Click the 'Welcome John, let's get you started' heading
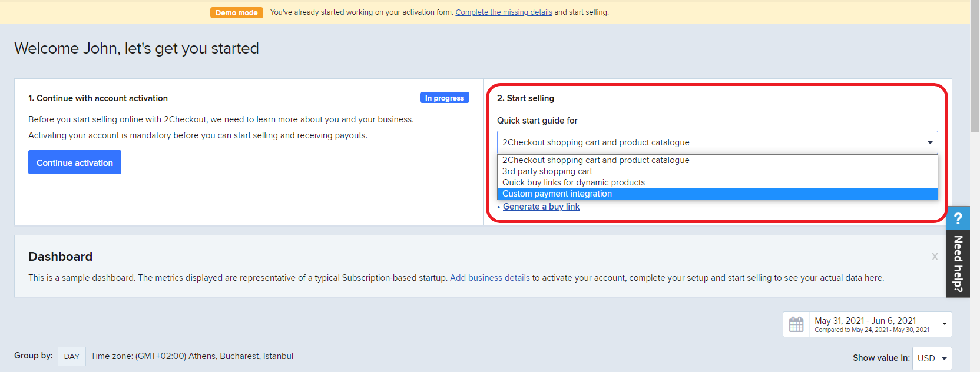The width and height of the screenshot is (980, 372). [137, 48]
